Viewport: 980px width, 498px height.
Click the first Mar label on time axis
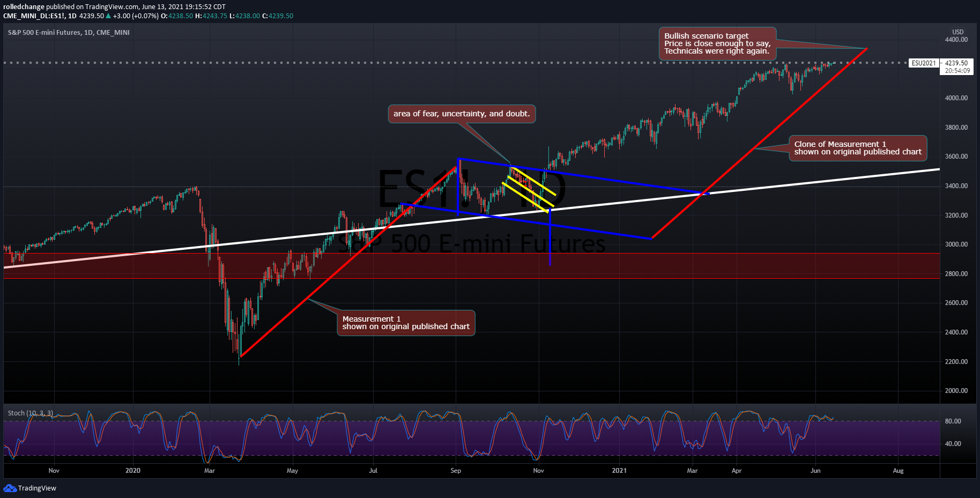click(210, 471)
